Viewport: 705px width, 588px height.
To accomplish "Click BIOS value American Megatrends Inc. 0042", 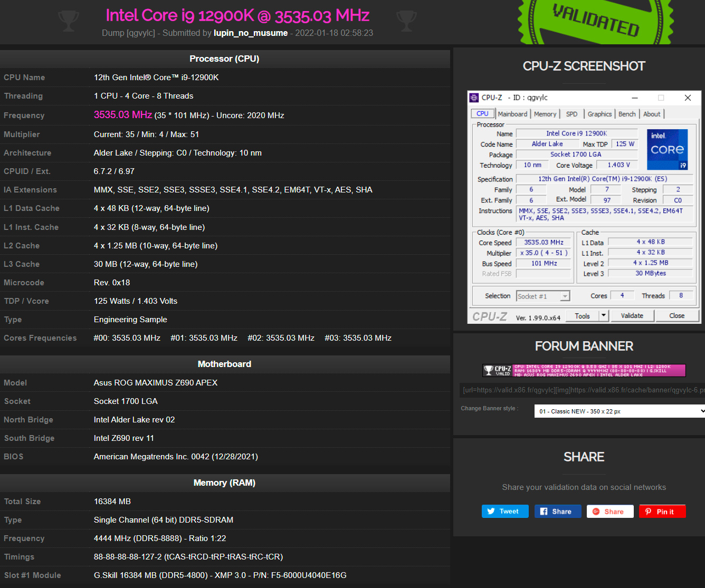I will coord(176,457).
